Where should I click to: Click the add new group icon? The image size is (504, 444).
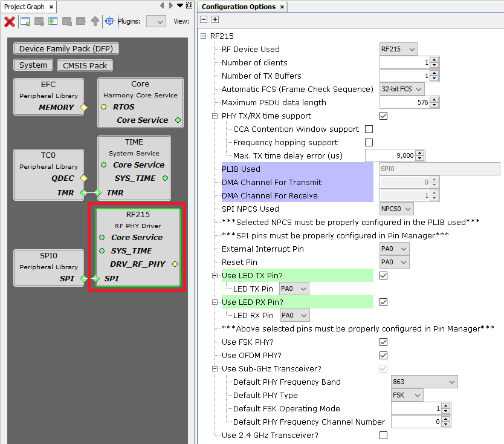(x=25, y=22)
